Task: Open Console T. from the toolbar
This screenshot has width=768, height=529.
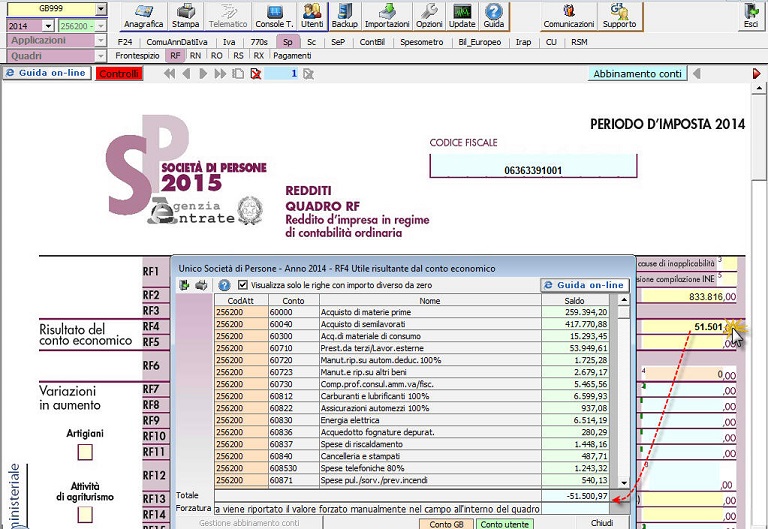Action: pos(274,16)
